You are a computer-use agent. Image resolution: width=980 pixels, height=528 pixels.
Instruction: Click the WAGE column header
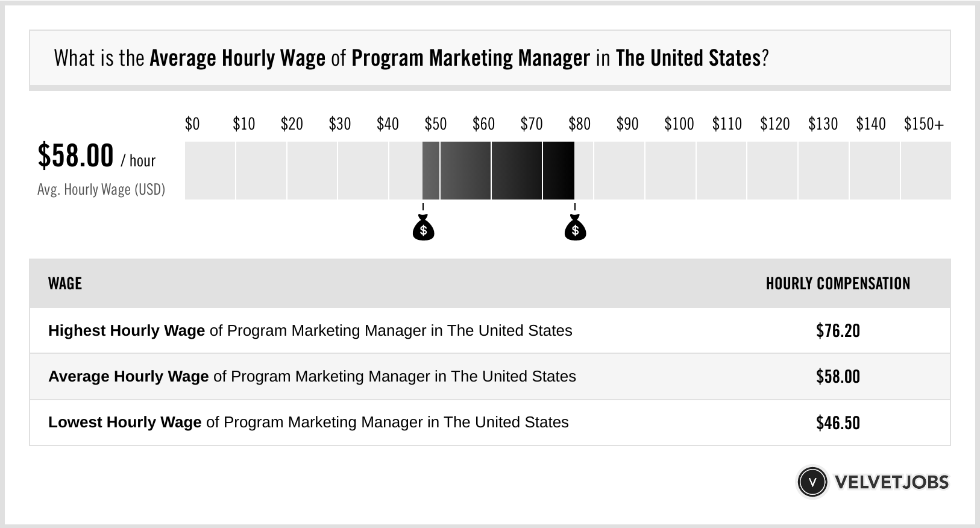65,284
